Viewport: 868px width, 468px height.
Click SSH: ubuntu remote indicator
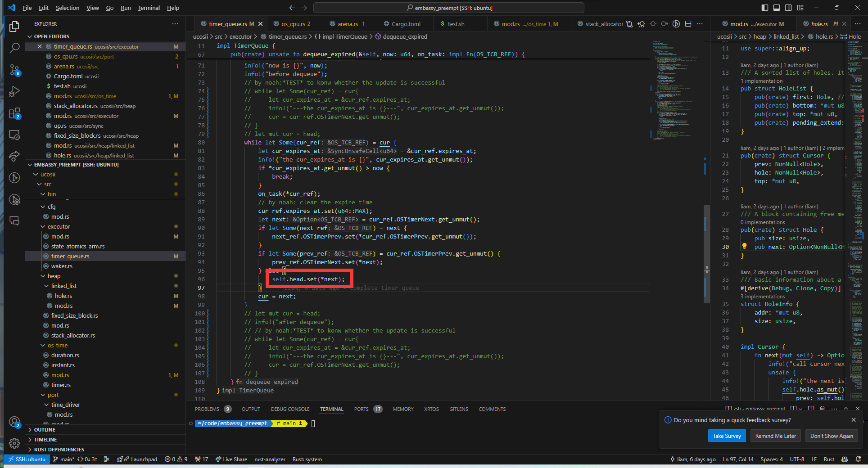27,459
